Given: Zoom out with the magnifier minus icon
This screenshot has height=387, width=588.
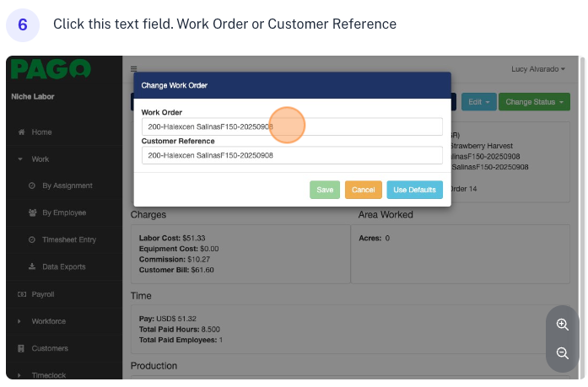Looking at the screenshot, I should pyautogui.click(x=563, y=353).
